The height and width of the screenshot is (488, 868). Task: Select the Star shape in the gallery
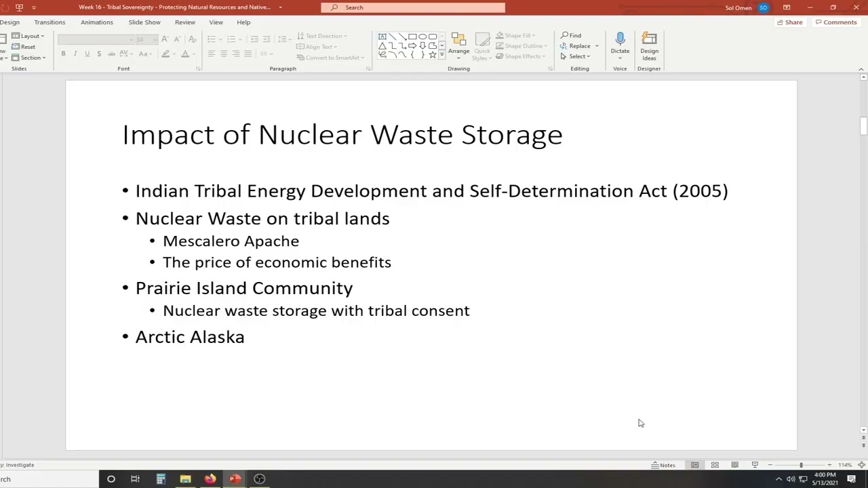pyautogui.click(x=433, y=54)
